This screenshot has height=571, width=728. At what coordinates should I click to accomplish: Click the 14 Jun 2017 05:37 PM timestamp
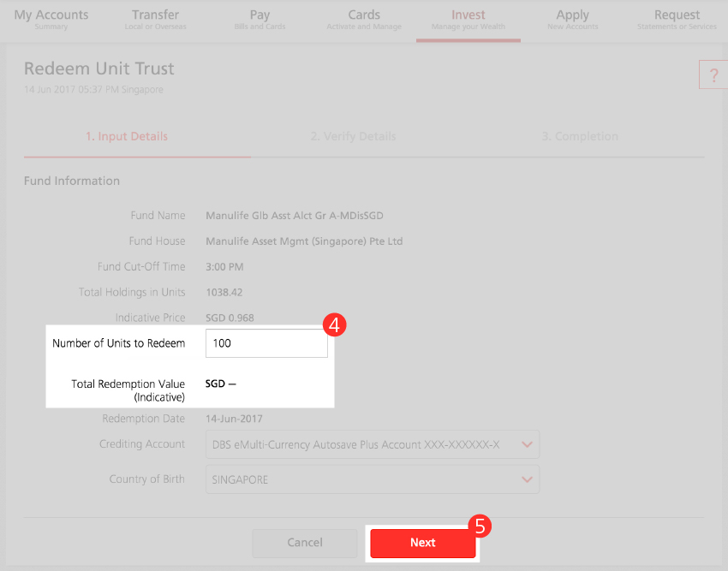tap(93, 90)
